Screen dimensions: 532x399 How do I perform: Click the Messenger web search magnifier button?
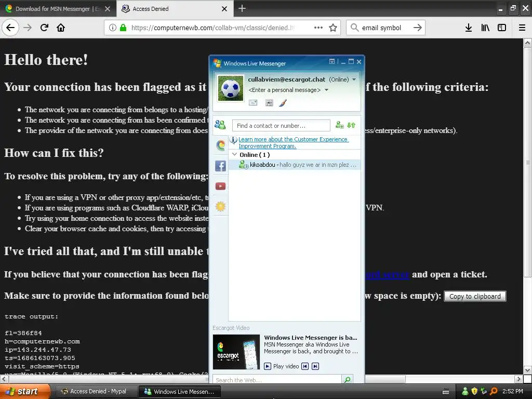click(x=348, y=380)
